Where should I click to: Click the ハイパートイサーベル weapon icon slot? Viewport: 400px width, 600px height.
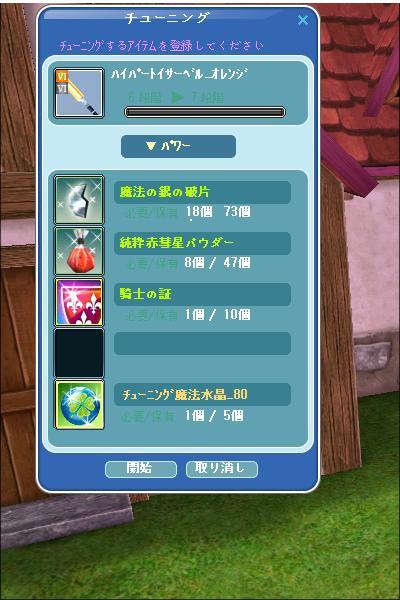point(79,93)
